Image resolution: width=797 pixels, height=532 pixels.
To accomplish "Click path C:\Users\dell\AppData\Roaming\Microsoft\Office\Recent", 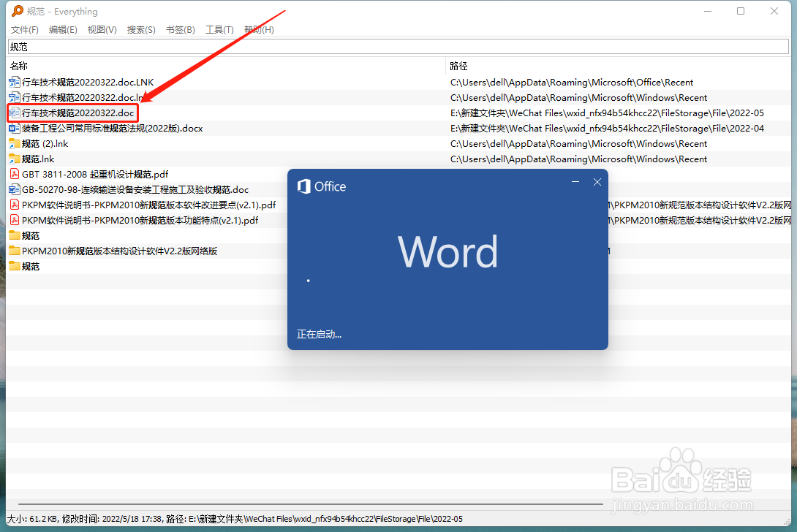I will point(572,82).
